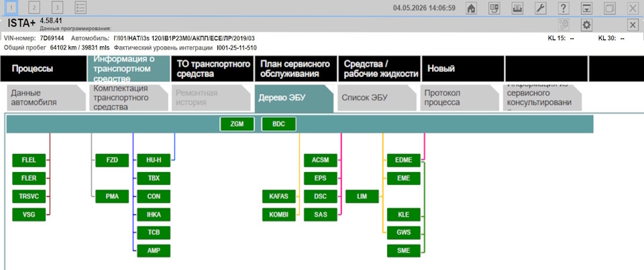The image size is (644, 270).
Task: Open ТО транспортного средства menu
Action: click(x=213, y=69)
